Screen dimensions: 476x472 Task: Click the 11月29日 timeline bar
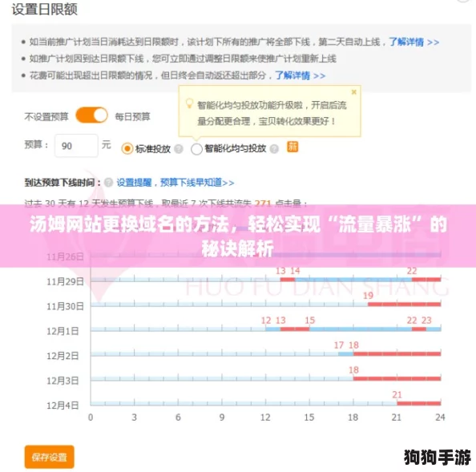click(265, 280)
